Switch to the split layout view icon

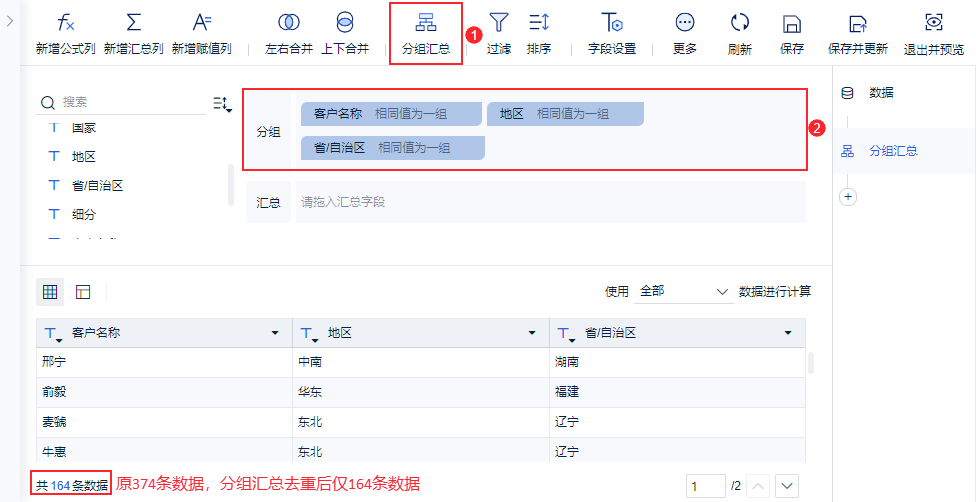click(83, 291)
